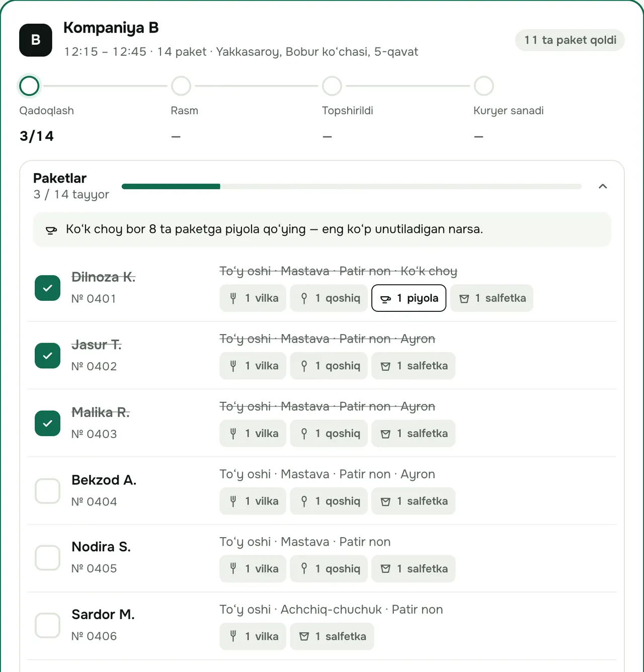Click the Paketlar progress bar
Viewport: 644px width, 672px height.
click(352, 187)
